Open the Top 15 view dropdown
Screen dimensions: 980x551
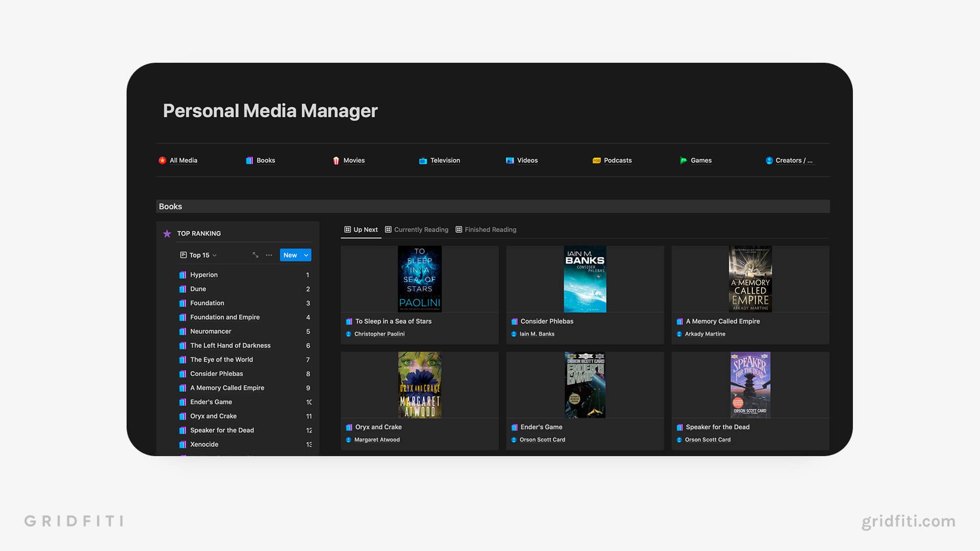199,255
